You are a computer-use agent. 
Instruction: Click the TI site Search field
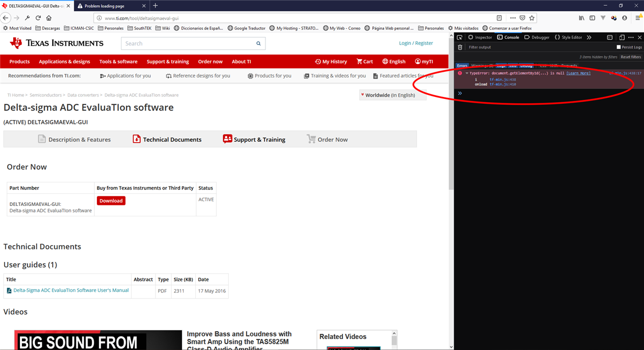tap(187, 43)
